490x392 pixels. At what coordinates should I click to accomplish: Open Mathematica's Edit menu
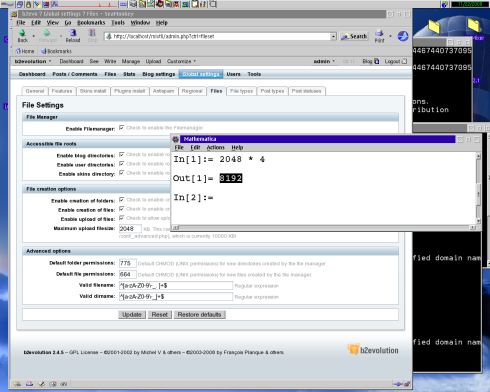pyautogui.click(x=195, y=147)
